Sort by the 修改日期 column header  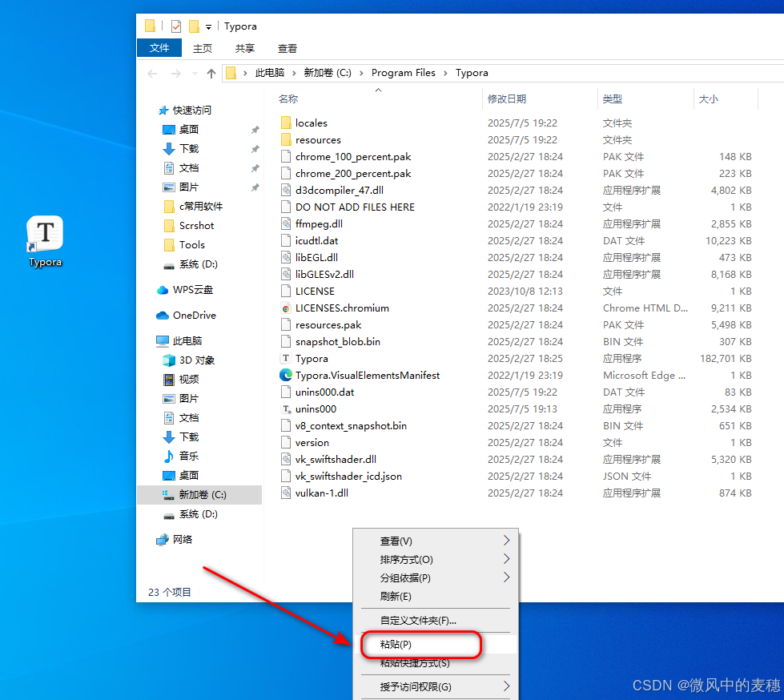point(507,99)
